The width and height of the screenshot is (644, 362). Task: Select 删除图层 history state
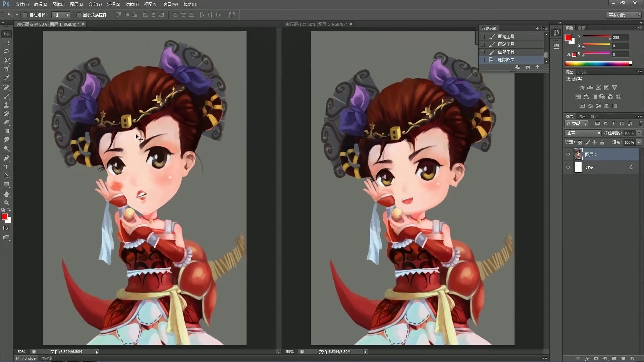click(x=506, y=60)
